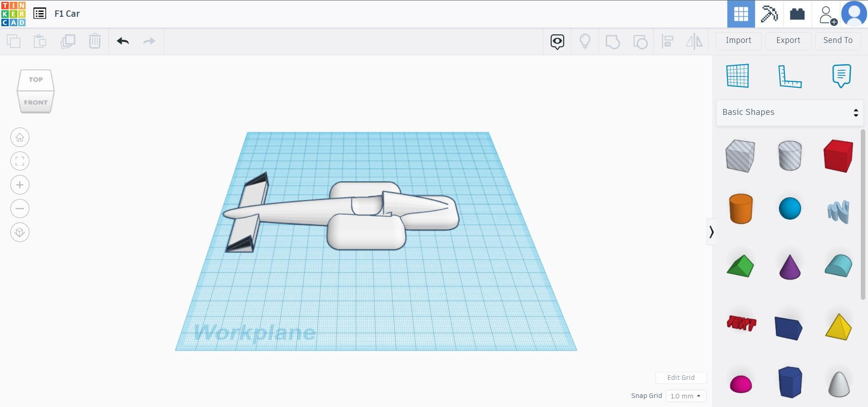Viewport: 868px width, 407px height.
Task: Click the Send To button
Action: pos(838,41)
